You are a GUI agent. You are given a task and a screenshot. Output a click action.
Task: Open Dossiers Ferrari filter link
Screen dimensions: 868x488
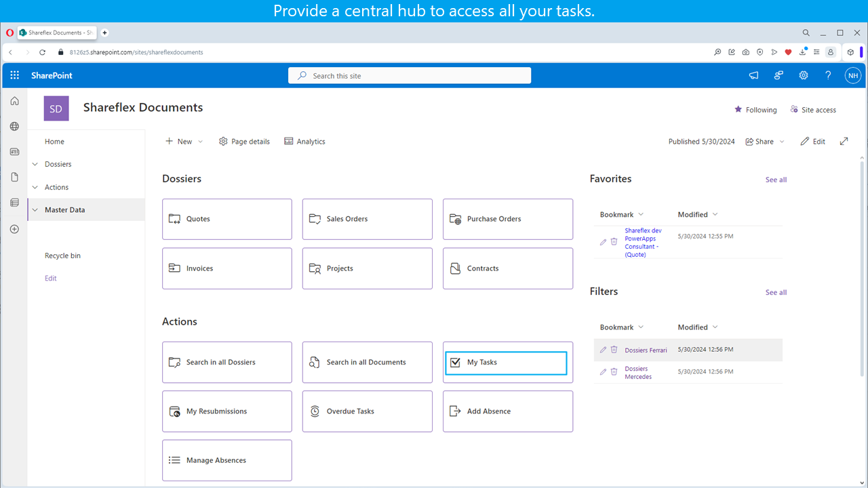pyautogui.click(x=646, y=350)
